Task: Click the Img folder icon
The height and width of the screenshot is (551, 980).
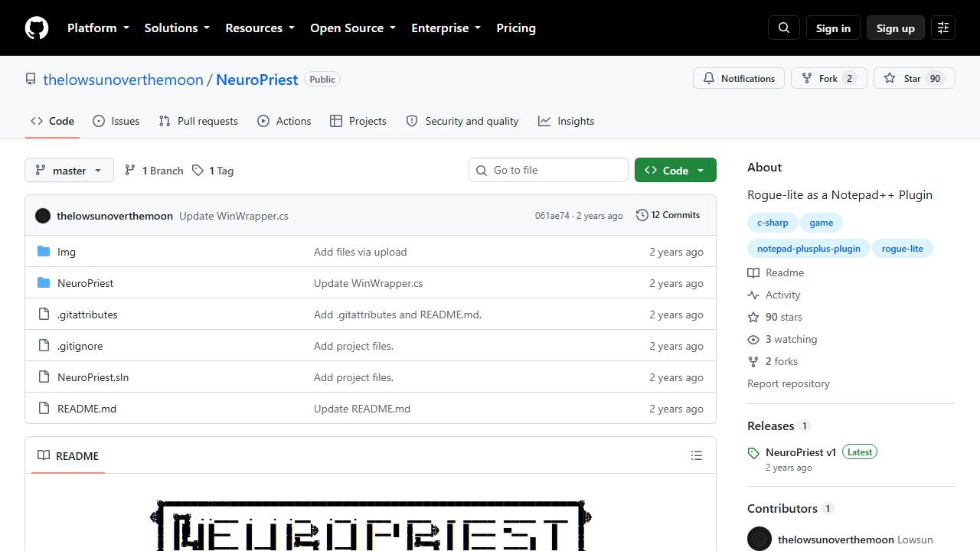Action: [x=44, y=252]
